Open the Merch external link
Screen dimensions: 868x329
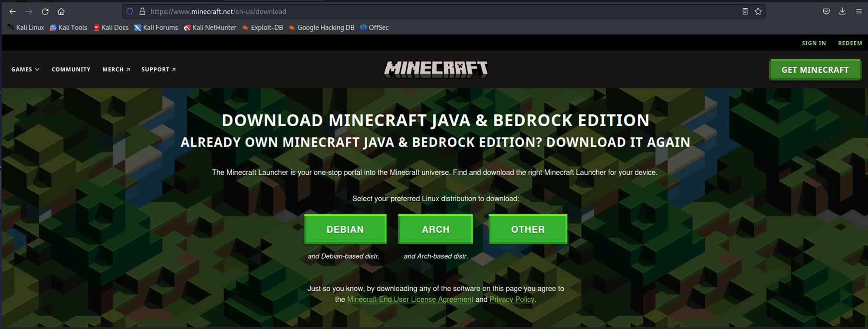coord(116,69)
